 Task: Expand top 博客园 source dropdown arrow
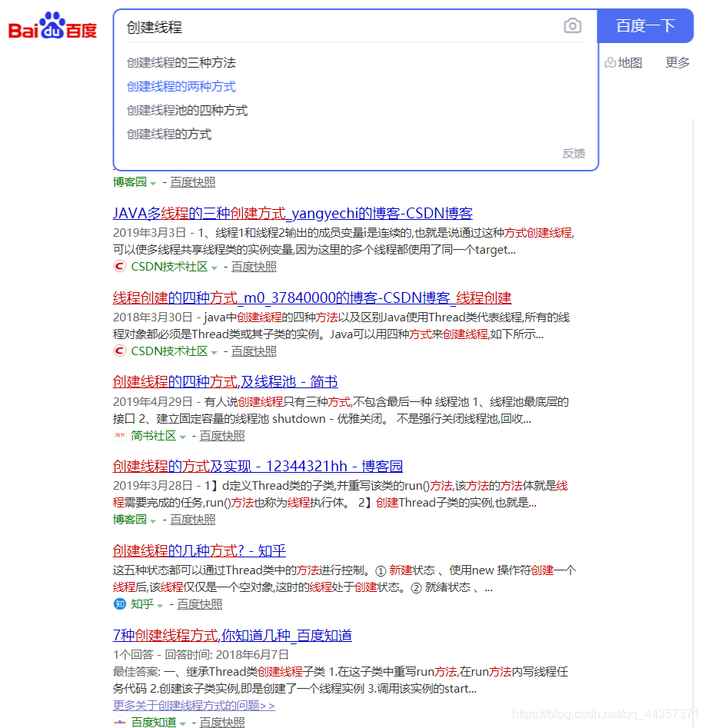click(x=153, y=184)
